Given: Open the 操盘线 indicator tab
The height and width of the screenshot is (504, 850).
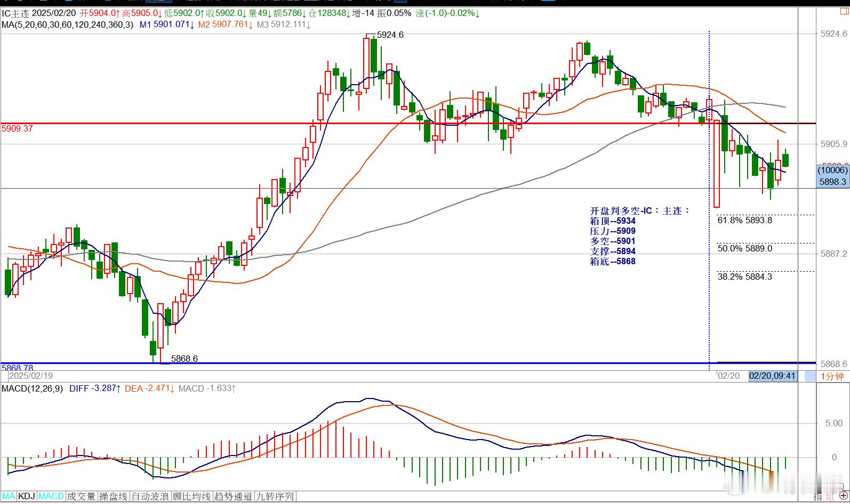Looking at the screenshot, I should 114,497.
